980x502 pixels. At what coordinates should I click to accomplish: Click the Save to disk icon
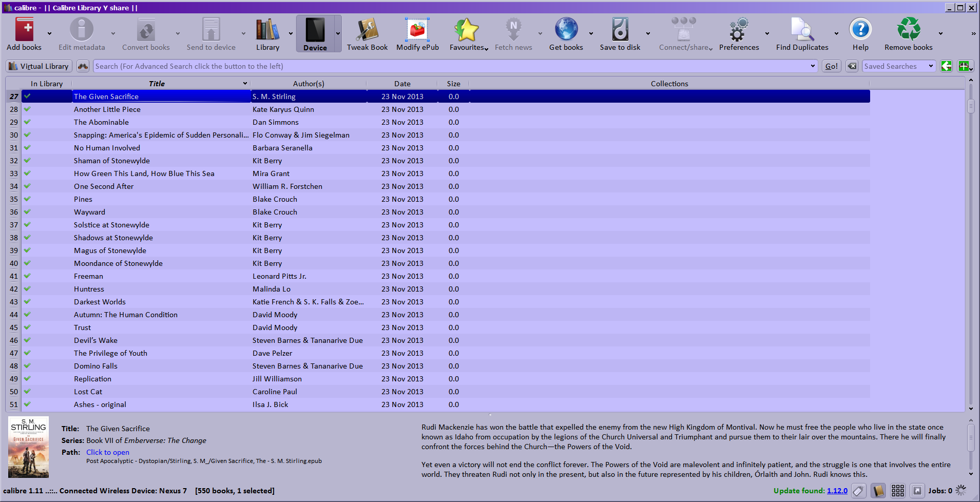(x=620, y=29)
